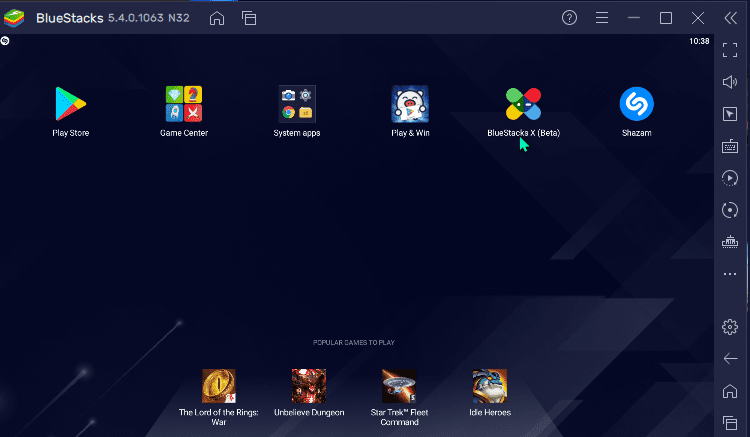This screenshot has height=437, width=750.
Task: Click the BlueStacks logo in title bar
Action: [x=14, y=18]
